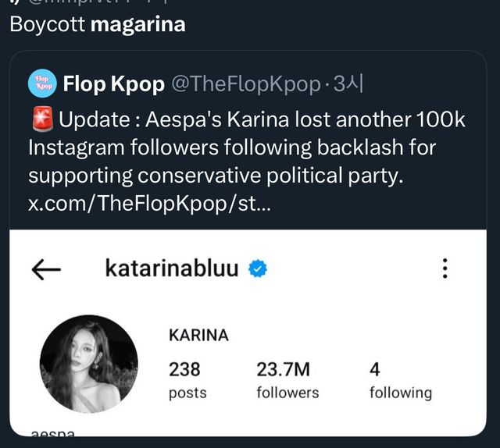Open the 23.7M followers list
The image size is (500, 448).
pyautogui.click(x=287, y=379)
